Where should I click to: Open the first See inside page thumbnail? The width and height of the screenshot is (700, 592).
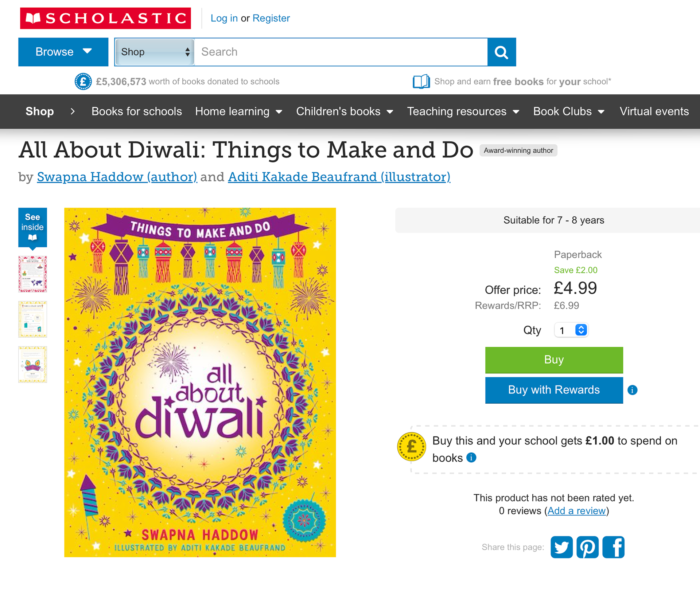pyautogui.click(x=32, y=274)
